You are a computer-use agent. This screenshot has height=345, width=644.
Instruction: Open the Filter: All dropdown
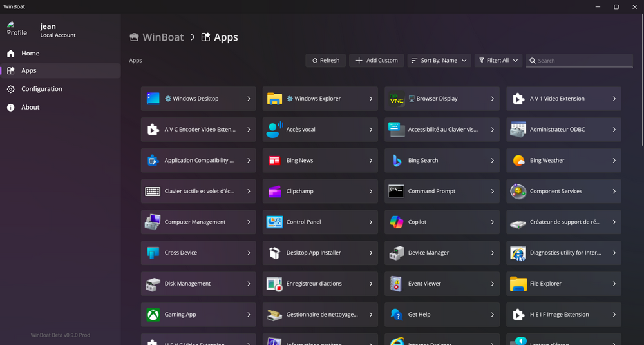point(498,61)
